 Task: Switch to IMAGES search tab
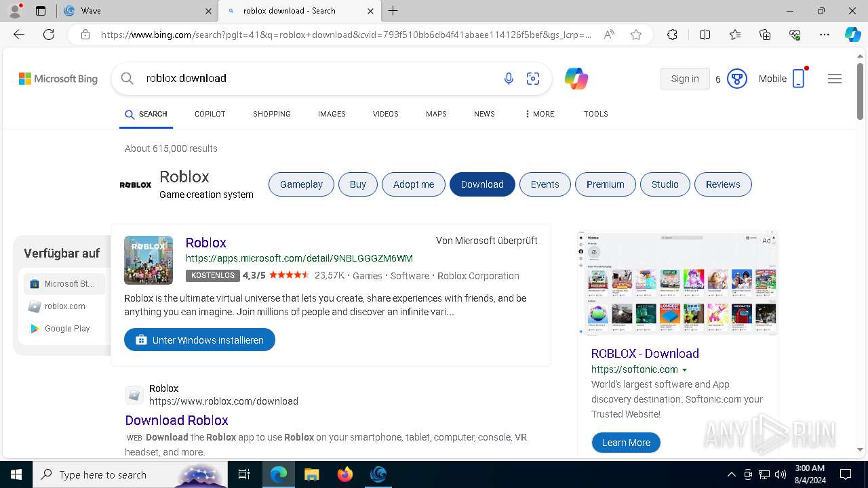click(332, 114)
